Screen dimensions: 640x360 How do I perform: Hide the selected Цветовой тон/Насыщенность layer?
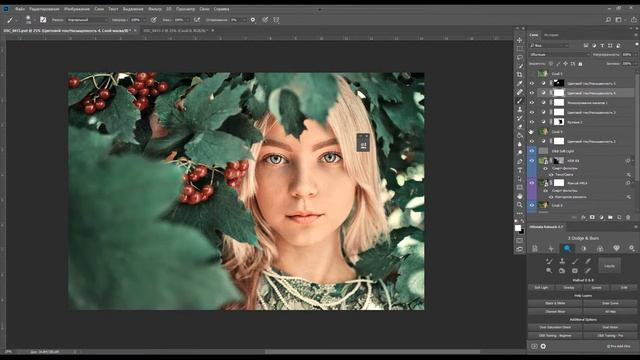coord(532,93)
